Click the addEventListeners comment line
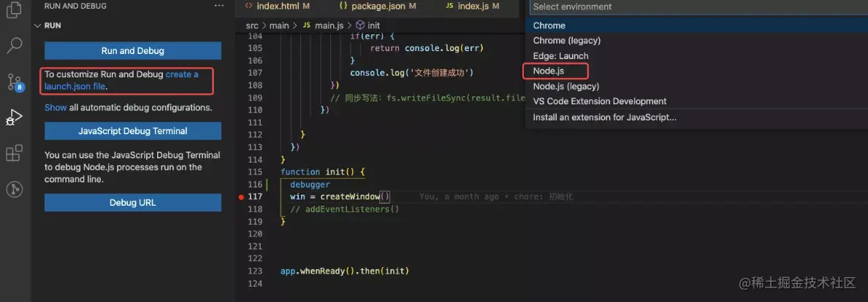 (344, 209)
